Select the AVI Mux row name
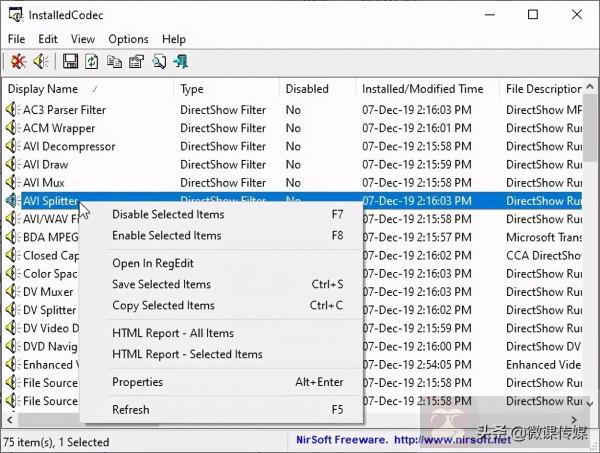Viewport: 600px width, 453px height. [44, 183]
